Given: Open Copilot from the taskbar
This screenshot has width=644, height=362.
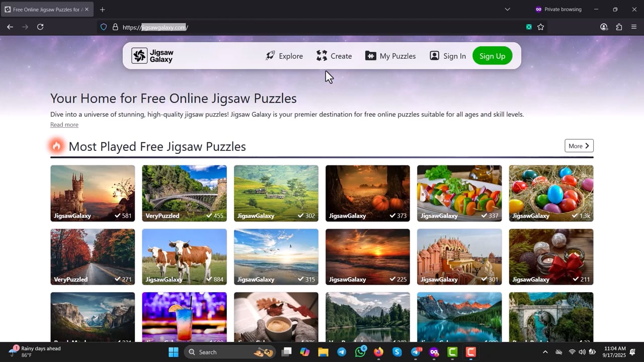Looking at the screenshot, I should tap(304, 352).
